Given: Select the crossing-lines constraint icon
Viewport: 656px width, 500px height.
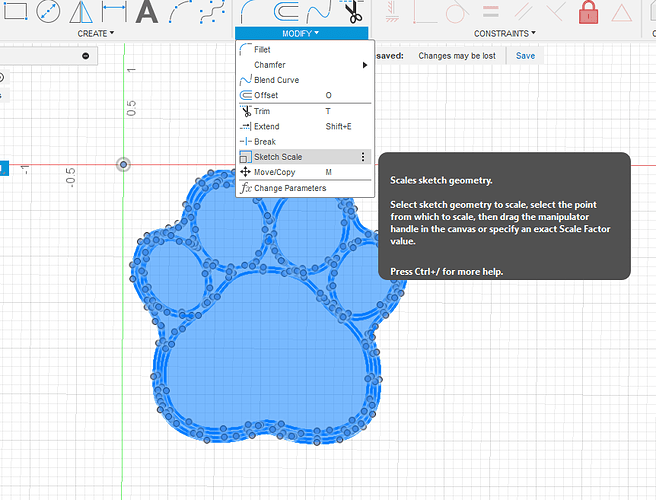Looking at the screenshot, I should click(x=556, y=11).
